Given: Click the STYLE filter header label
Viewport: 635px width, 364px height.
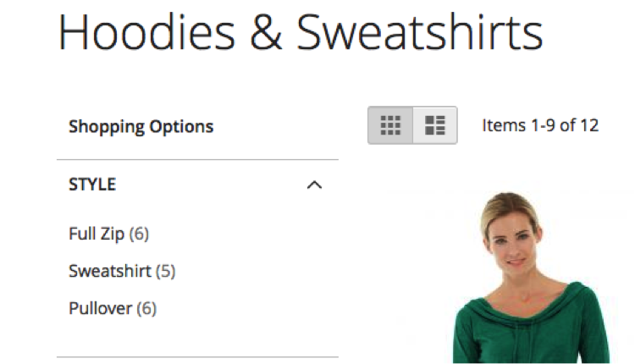Looking at the screenshot, I should [x=92, y=184].
